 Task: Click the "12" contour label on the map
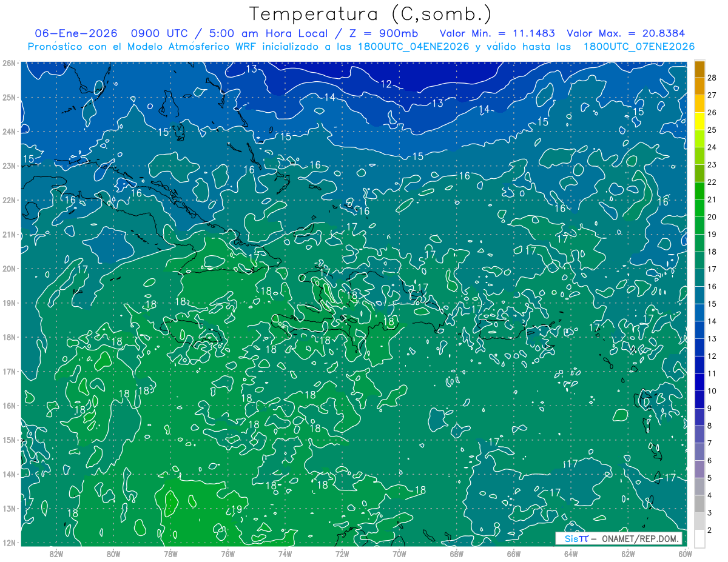386,84
